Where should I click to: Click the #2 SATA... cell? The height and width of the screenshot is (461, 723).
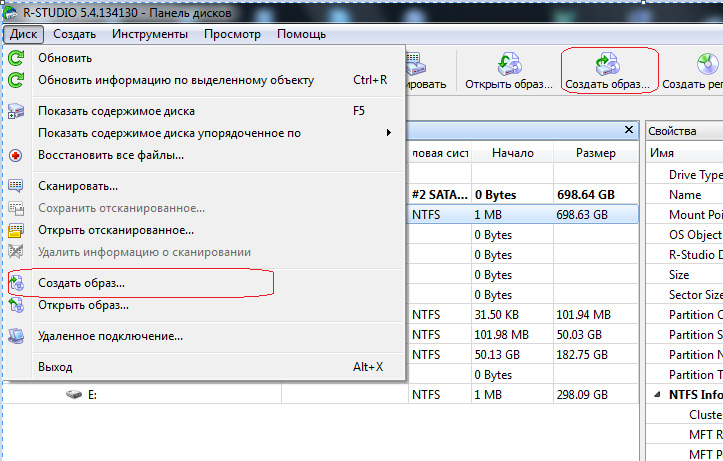tap(439, 195)
